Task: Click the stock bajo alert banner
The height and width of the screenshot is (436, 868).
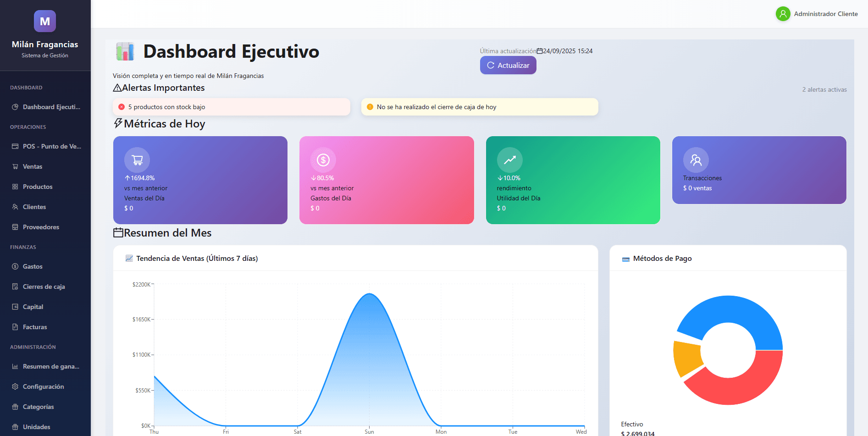Action: point(231,107)
